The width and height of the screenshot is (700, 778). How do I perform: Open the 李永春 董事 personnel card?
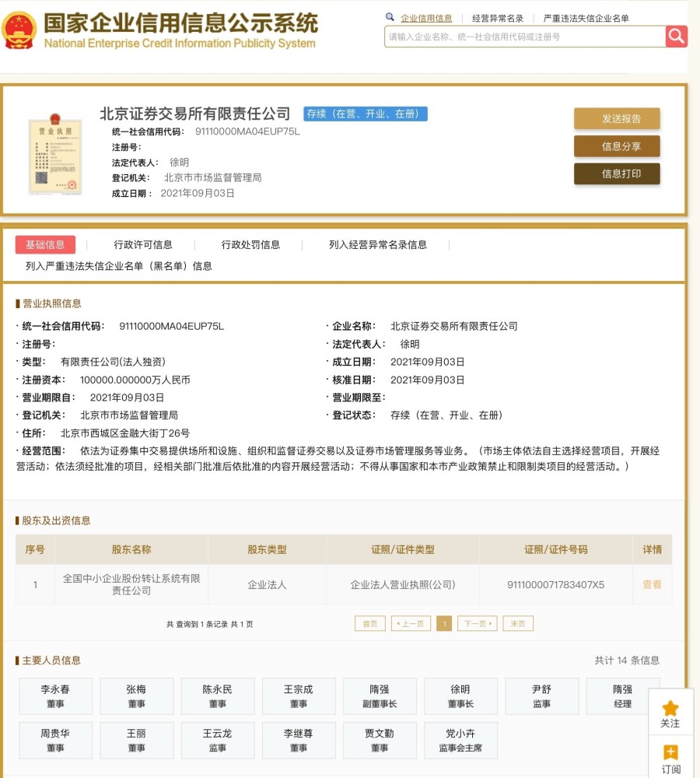click(55, 696)
